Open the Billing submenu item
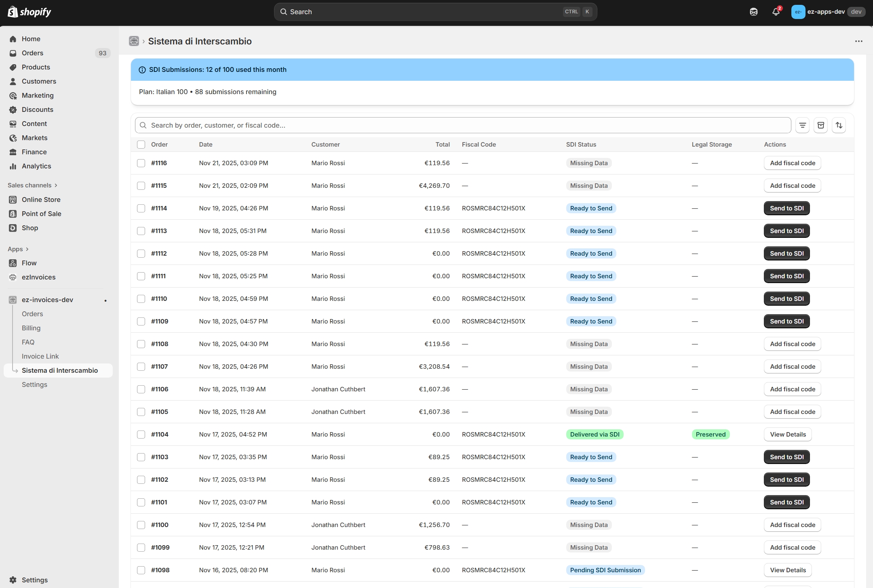The width and height of the screenshot is (873, 588). 31,328
